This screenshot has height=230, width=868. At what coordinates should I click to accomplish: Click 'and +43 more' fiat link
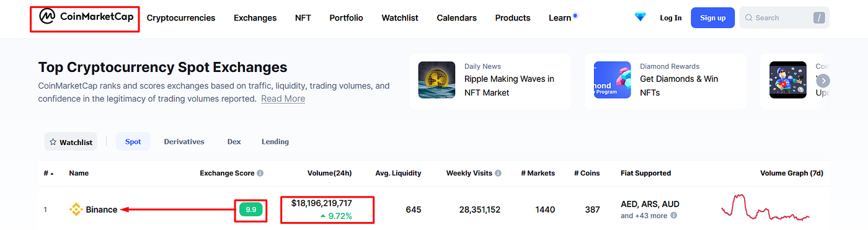pyautogui.click(x=644, y=216)
